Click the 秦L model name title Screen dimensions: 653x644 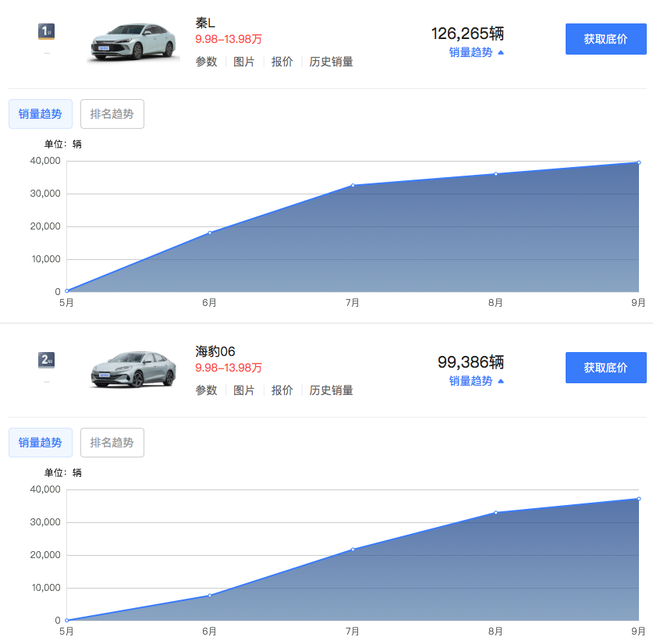click(x=205, y=23)
